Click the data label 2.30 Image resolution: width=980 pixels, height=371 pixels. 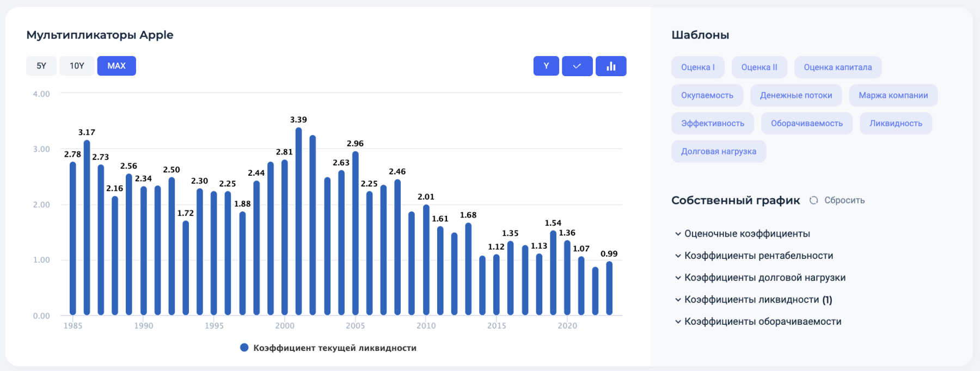tap(199, 181)
